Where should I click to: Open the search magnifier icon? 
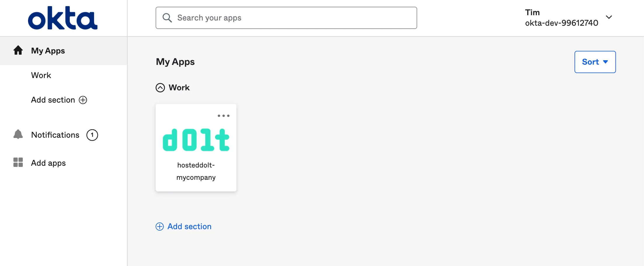tap(167, 18)
